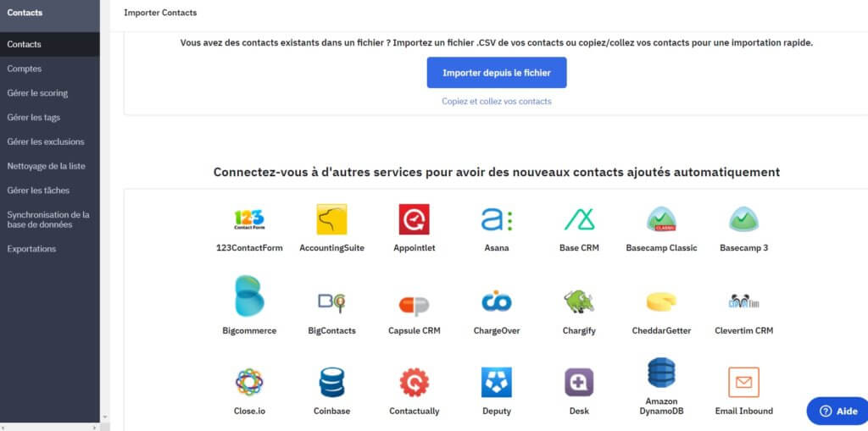The image size is (868, 431).
Task: Click the 123ContactForm integration icon
Action: 249,219
